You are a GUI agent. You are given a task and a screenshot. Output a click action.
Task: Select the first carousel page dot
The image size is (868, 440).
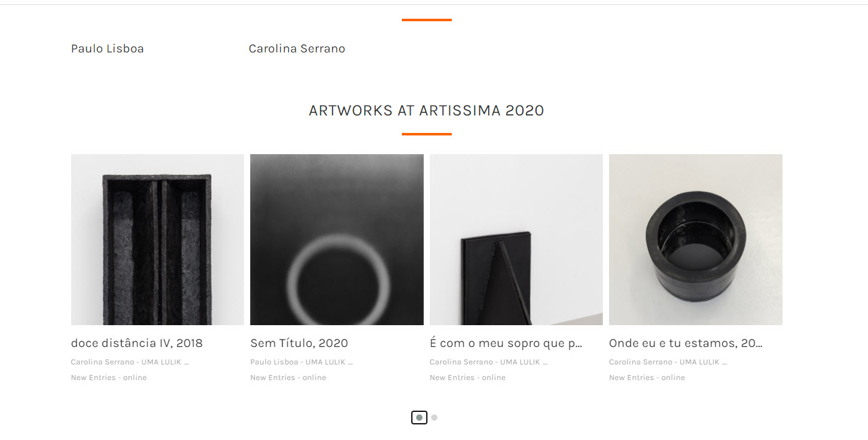(419, 418)
